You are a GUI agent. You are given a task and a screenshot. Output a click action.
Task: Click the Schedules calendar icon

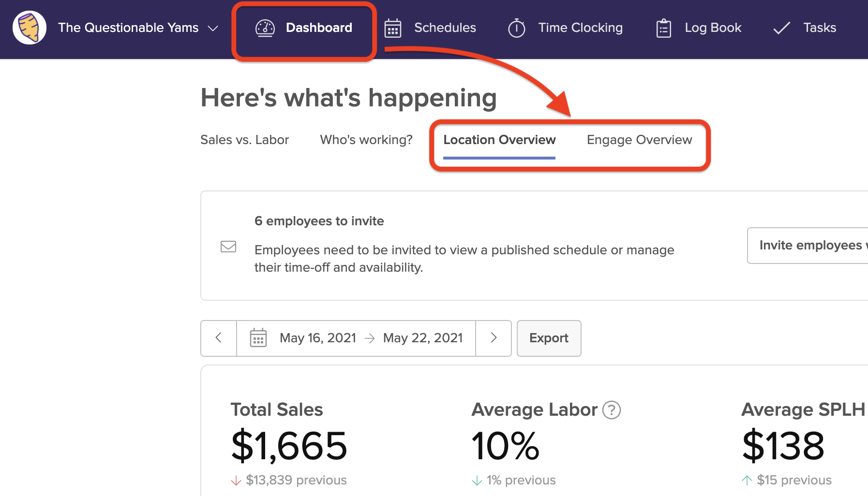pos(392,28)
